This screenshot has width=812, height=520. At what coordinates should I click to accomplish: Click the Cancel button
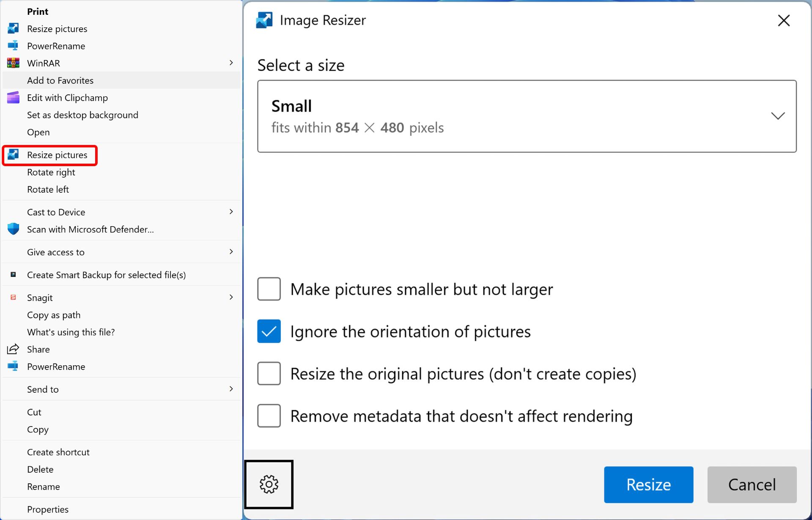click(x=752, y=484)
